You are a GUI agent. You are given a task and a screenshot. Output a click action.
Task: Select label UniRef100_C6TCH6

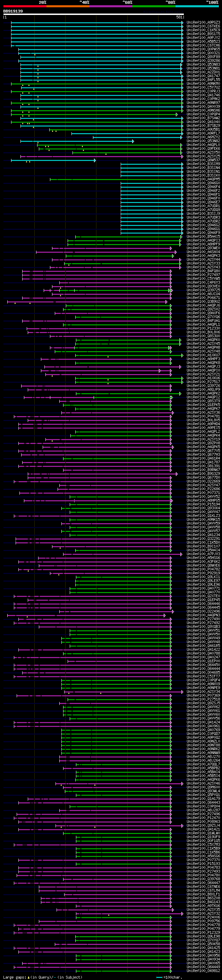coord(203,45)
